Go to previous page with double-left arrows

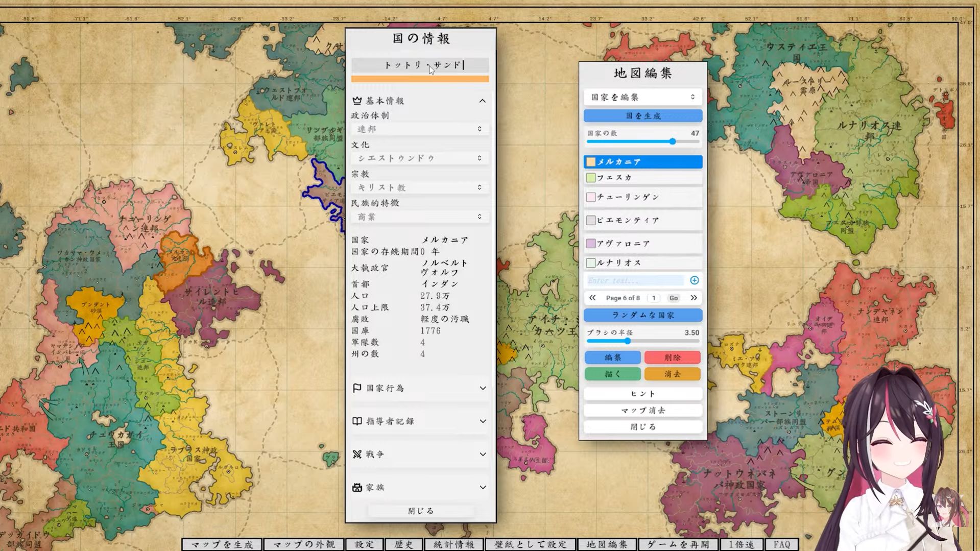pyautogui.click(x=592, y=298)
